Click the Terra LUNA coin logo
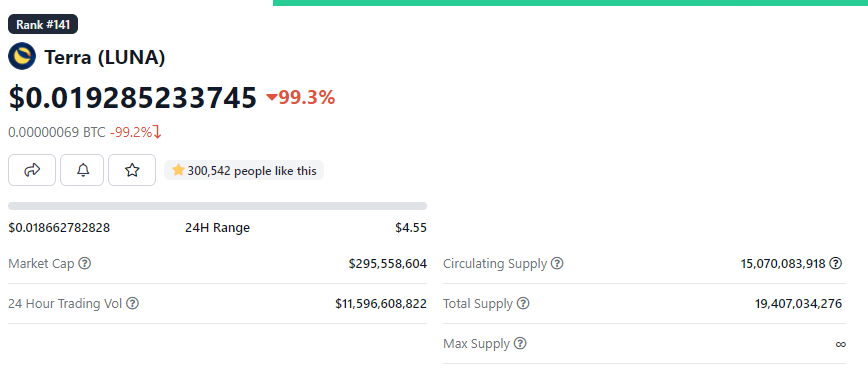Screen dimensions: 868x370 [22, 57]
